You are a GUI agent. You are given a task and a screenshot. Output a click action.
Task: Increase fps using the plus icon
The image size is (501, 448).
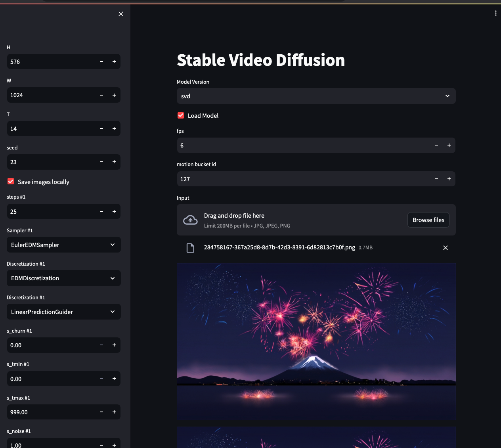click(x=449, y=145)
